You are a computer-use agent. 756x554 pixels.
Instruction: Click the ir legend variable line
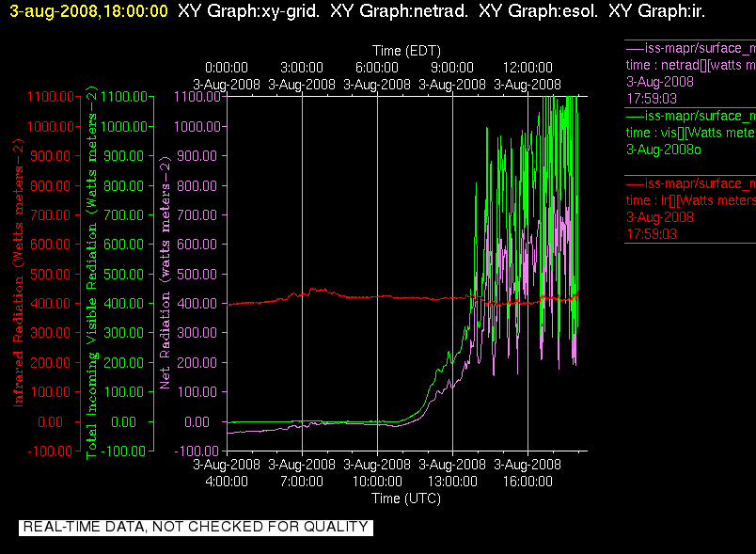coord(690,200)
